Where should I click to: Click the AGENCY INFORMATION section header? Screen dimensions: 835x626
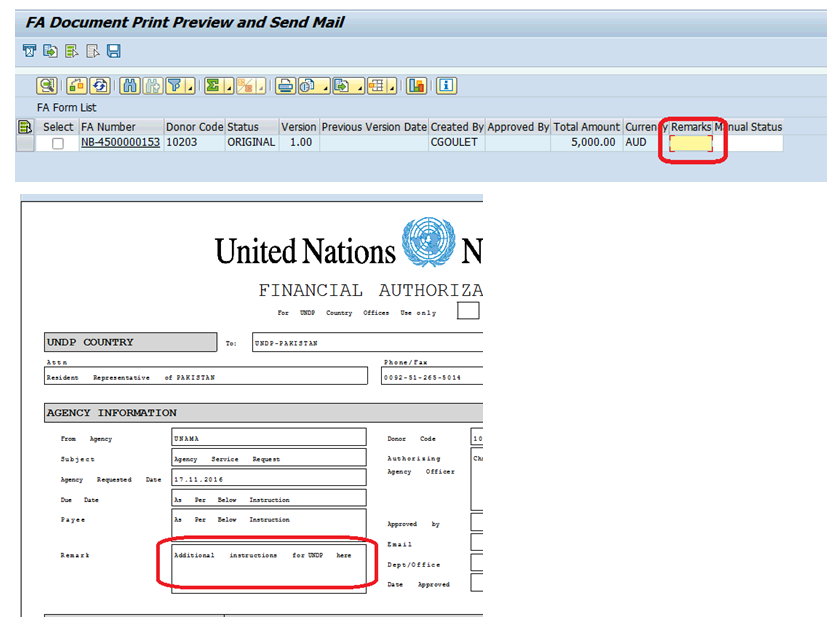point(264,413)
